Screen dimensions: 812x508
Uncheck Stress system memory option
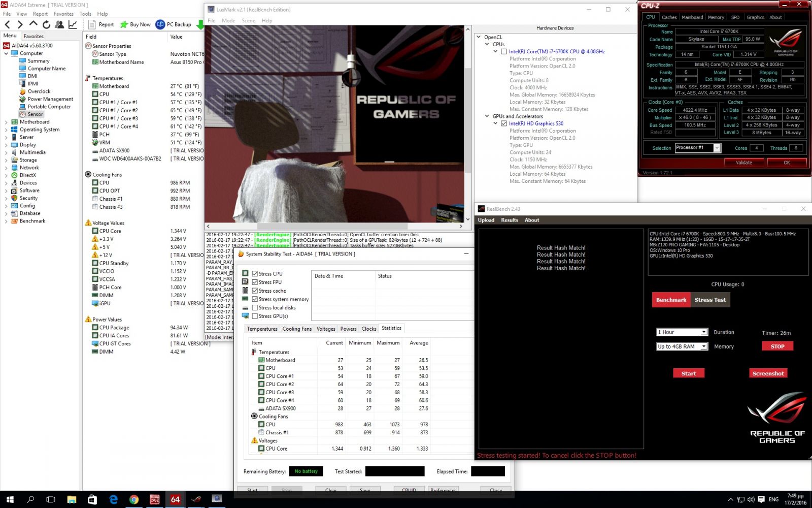coord(255,299)
